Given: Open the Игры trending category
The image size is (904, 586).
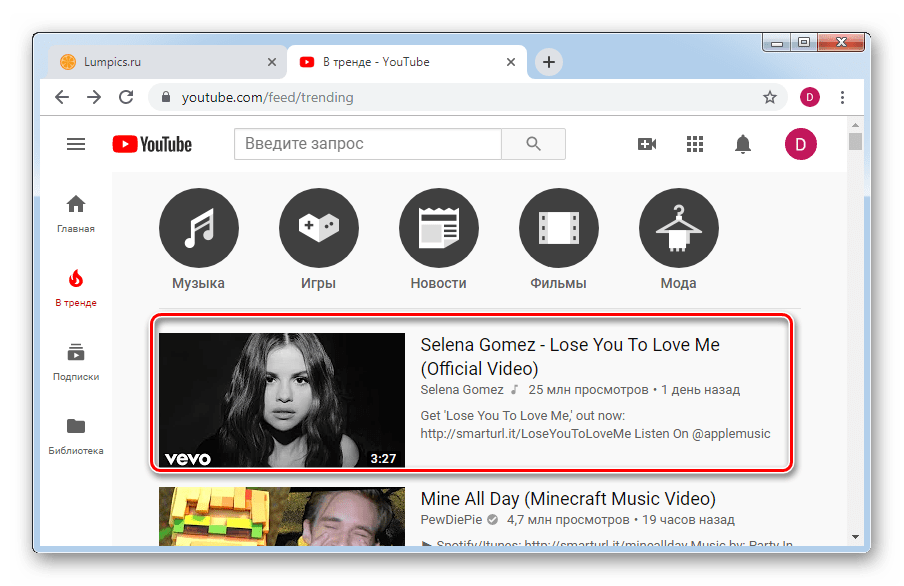Looking at the screenshot, I should click(318, 227).
